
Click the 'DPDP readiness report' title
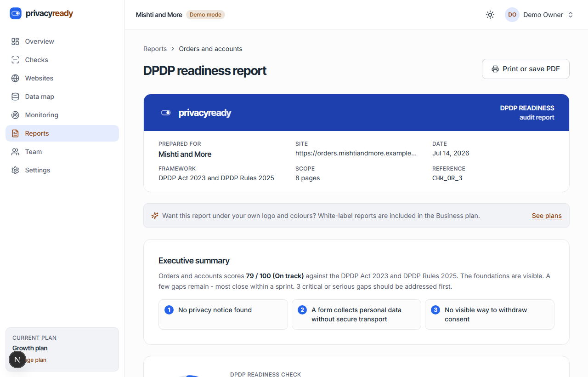tap(205, 70)
